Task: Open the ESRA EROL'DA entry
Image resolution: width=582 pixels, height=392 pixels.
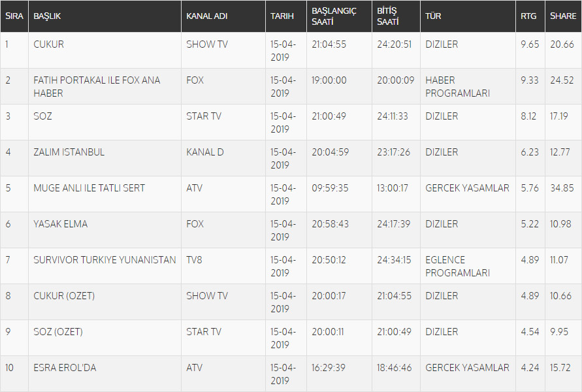Action: 65,368
